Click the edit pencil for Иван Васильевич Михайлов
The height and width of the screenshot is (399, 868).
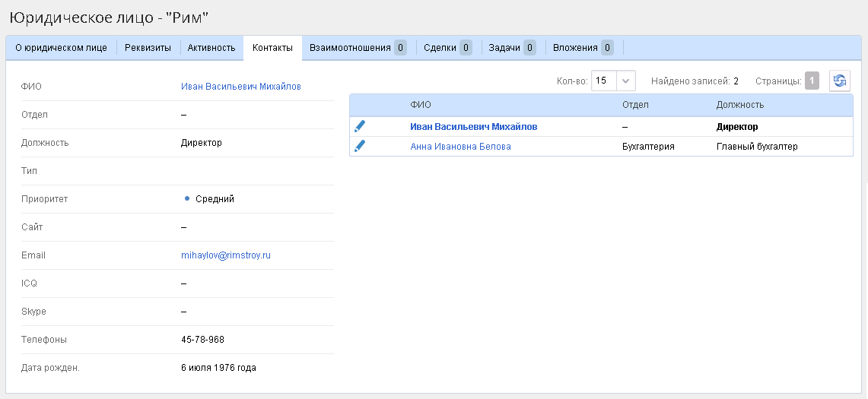[x=360, y=127]
